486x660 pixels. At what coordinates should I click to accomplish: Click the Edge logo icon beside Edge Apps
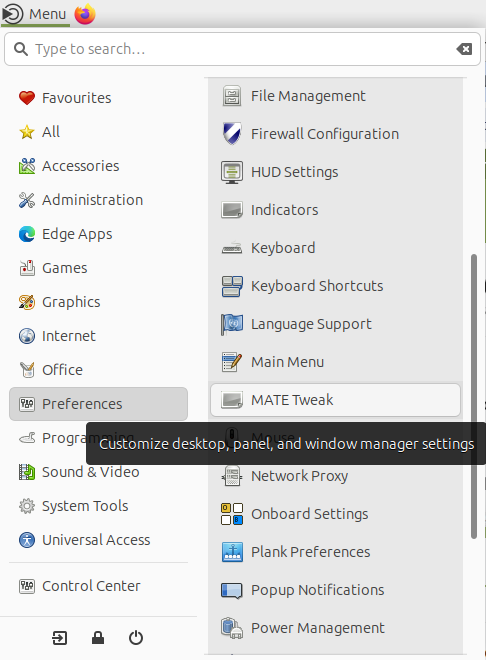(27, 234)
